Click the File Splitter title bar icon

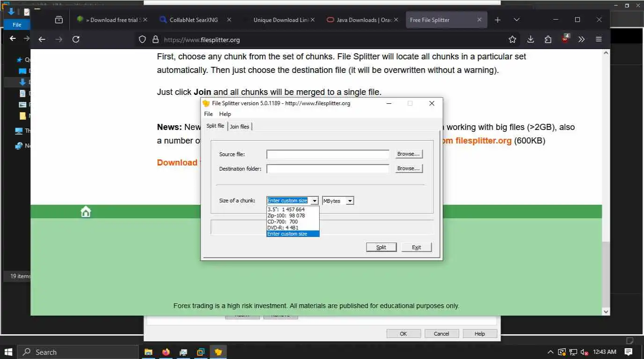coord(206,103)
